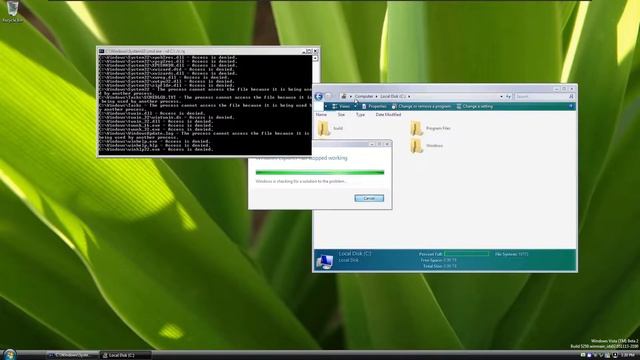640x360 pixels.
Task: Click Total Size value in details pane
Action: pyautogui.click(x=450, y=266)
